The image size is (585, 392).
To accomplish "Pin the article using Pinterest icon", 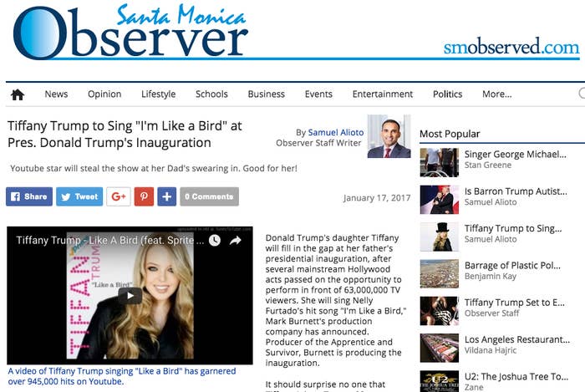I will [x=144, y=196].
